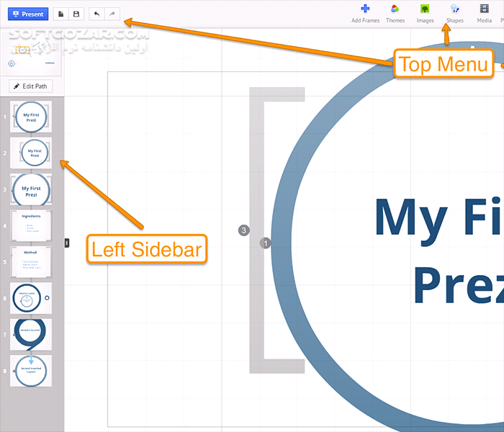Open the overview thumbnail above Edit Path
Screen dimensions: 504x432
(31, 54)
